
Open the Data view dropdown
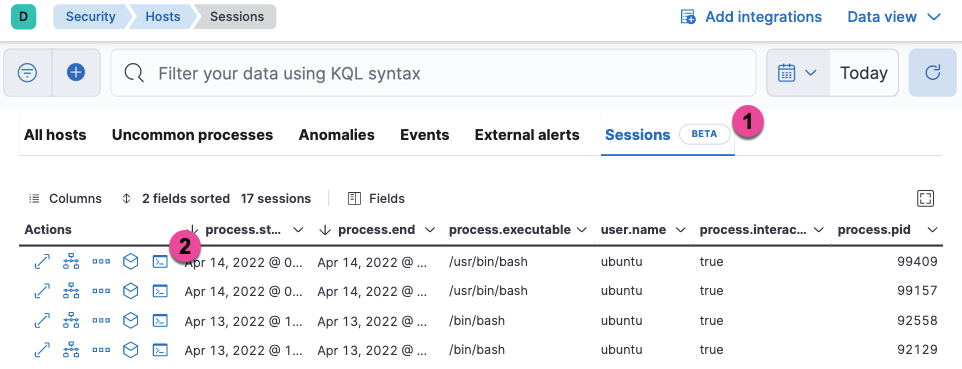[x=894, y=17]
